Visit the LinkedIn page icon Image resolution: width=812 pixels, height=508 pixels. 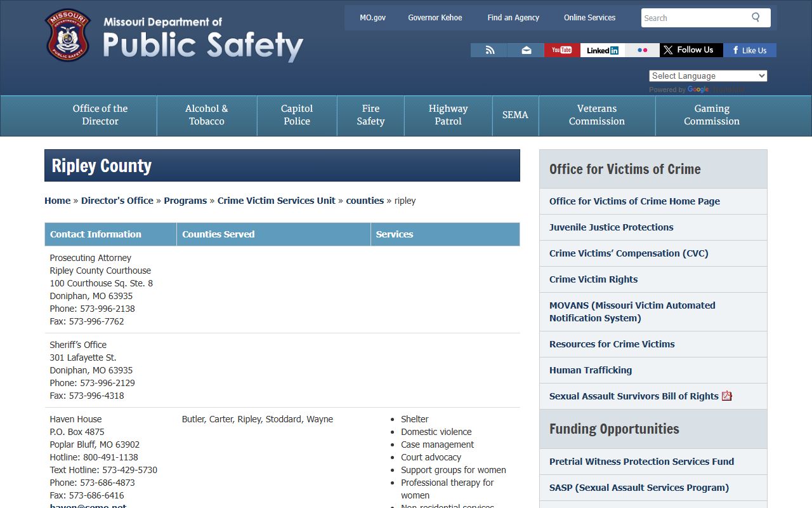click(x=602, y=50)
